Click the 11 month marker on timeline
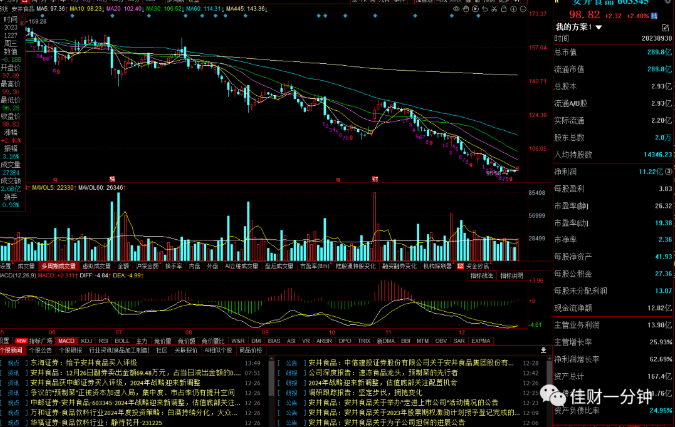 coord(388,333)
